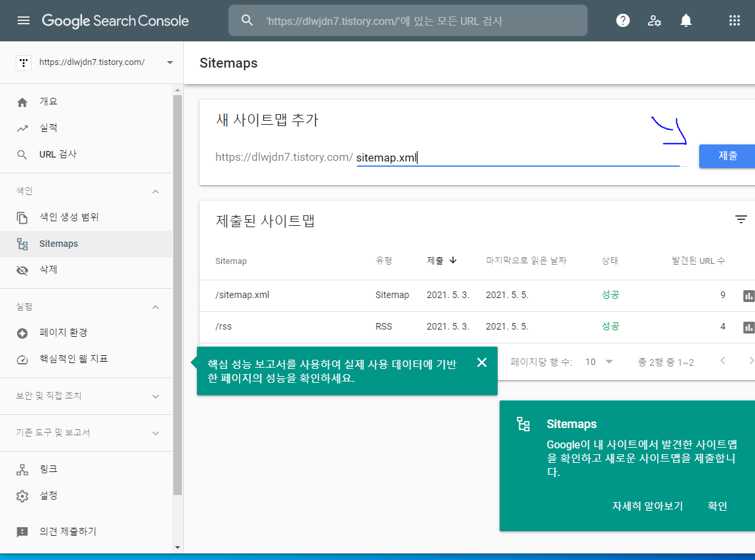The image size is (755, 560).
Task: Click the 발견된 URL 수 column header
Action: coord(698,261)
